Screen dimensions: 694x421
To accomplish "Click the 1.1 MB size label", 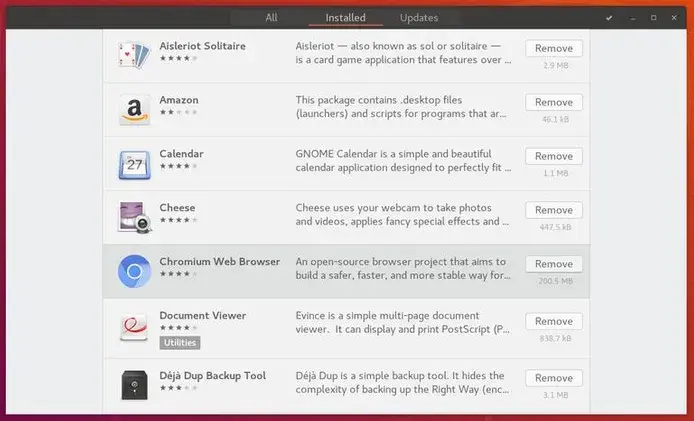I will 555,174.
